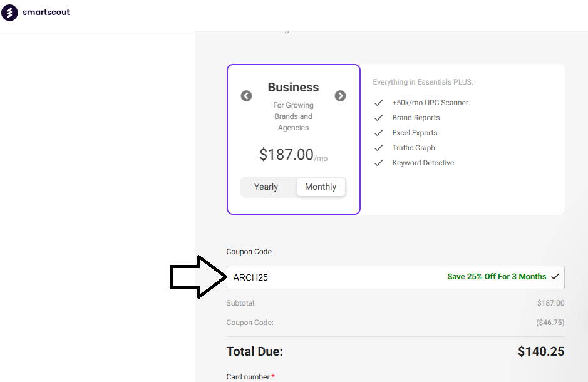Click For Growing Brands and Agencies description
Screen dimensions: 588x382
point(293,116)
